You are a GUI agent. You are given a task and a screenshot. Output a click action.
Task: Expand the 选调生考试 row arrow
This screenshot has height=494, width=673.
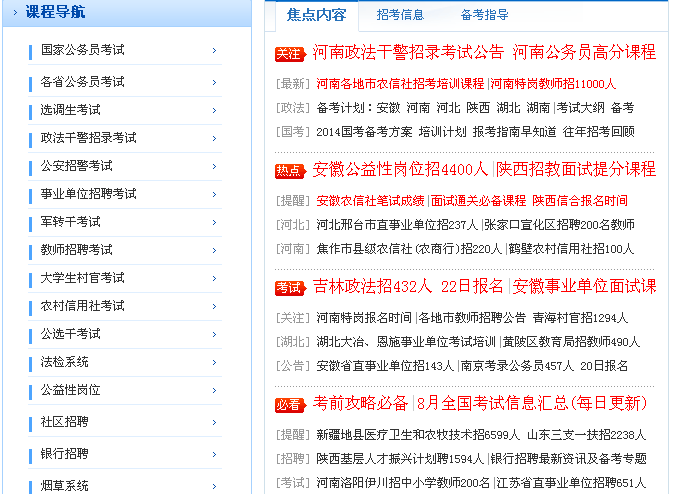pyautogui.click(x=214, y=111)
